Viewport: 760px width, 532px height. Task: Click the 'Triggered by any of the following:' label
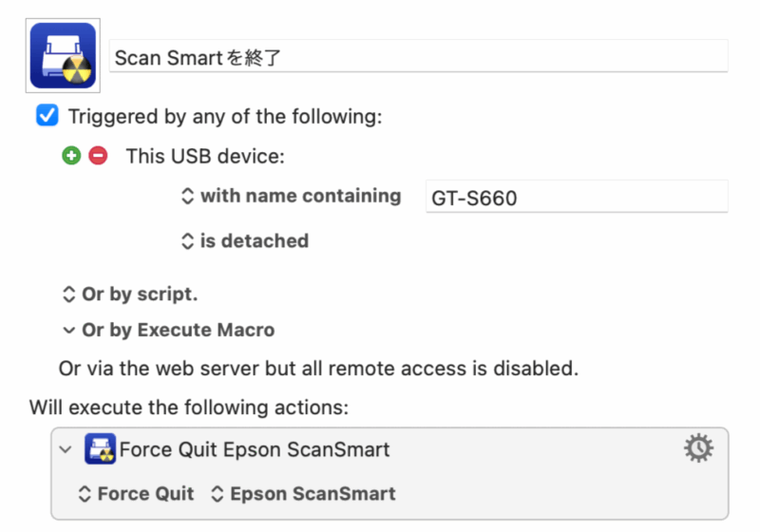225,117
